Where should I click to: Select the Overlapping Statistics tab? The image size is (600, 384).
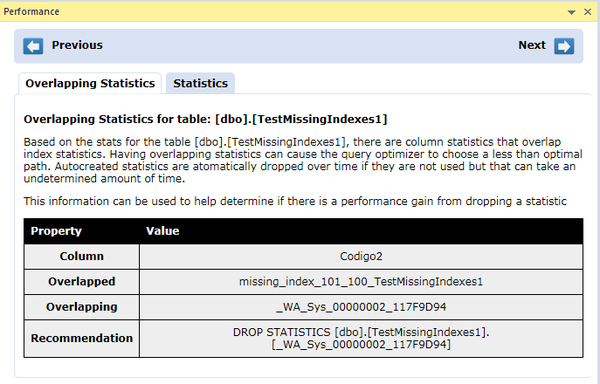pyautogui.click(x=90, y=83)
